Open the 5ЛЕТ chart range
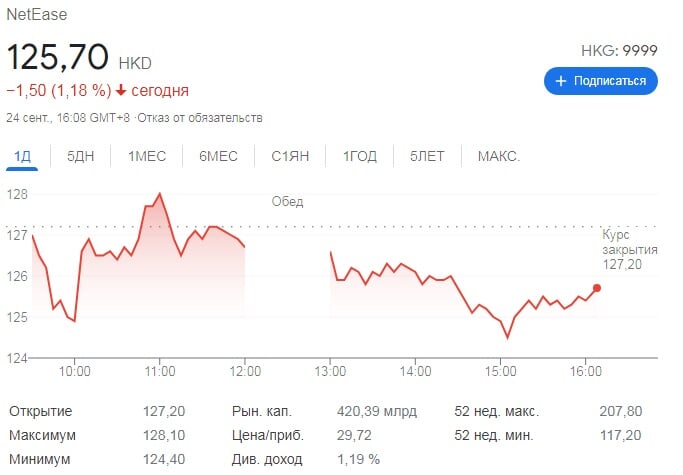Screen dimensions: 683x475 (427, 156)
